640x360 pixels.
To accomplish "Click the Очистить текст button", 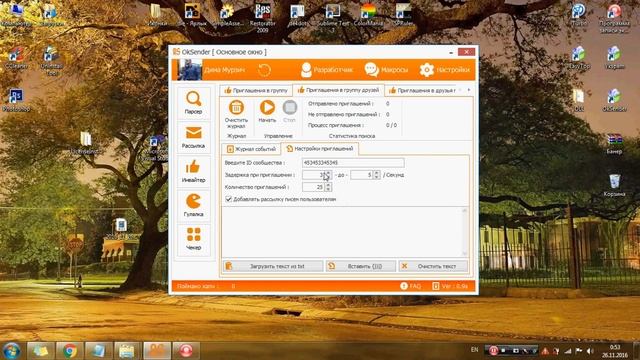I will click(433, 266).
